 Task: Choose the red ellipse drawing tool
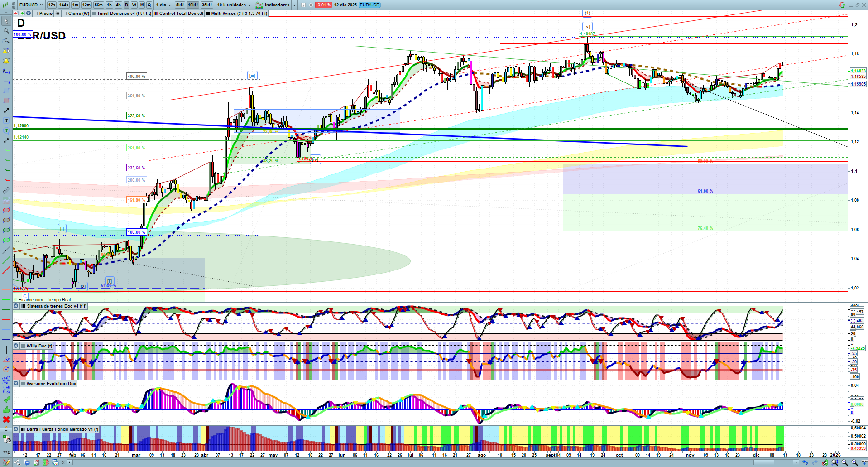point(6,210)
